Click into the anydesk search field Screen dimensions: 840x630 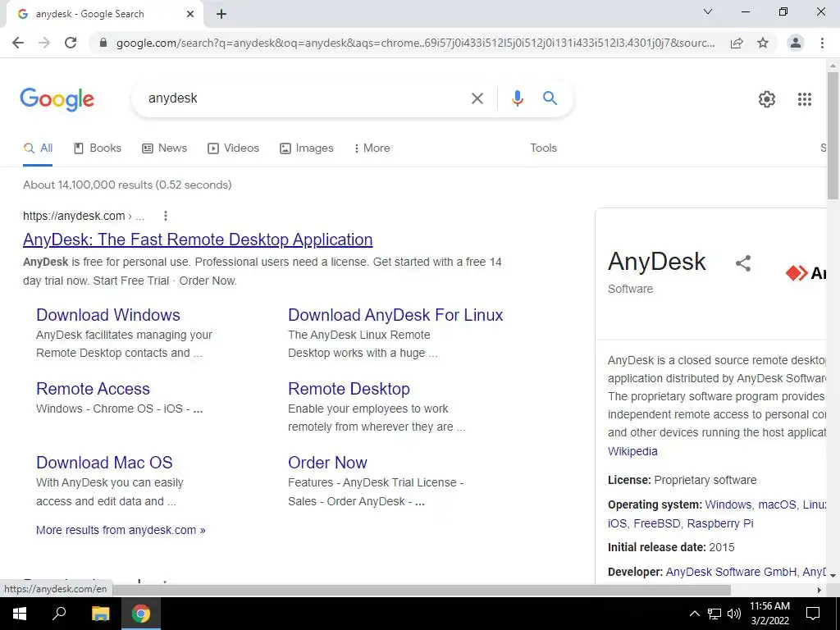pyautogui.click(x=305, y=98)
